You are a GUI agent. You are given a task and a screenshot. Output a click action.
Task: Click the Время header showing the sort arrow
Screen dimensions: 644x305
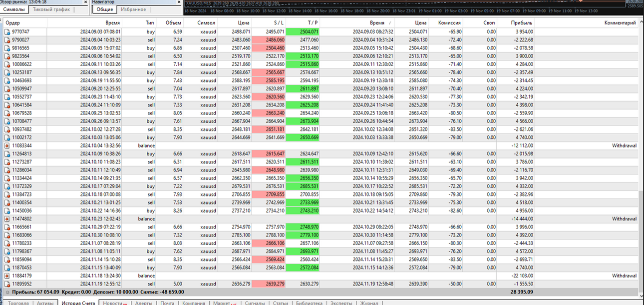pyautogui.click(x=357, y=22)
